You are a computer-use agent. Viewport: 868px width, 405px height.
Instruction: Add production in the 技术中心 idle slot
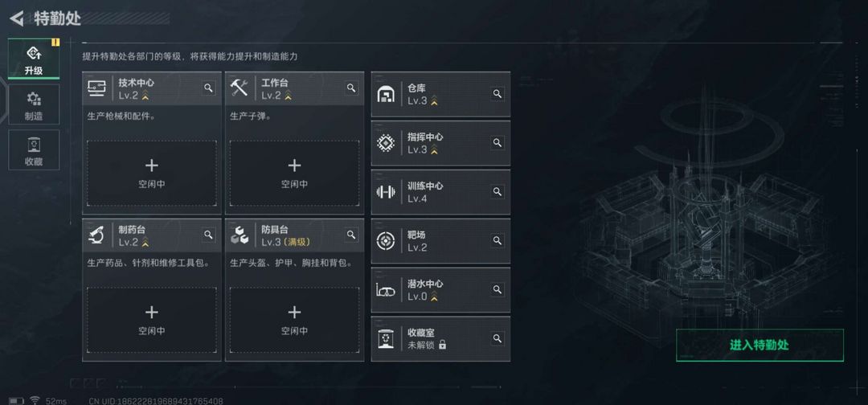click(x=152, y=174)
